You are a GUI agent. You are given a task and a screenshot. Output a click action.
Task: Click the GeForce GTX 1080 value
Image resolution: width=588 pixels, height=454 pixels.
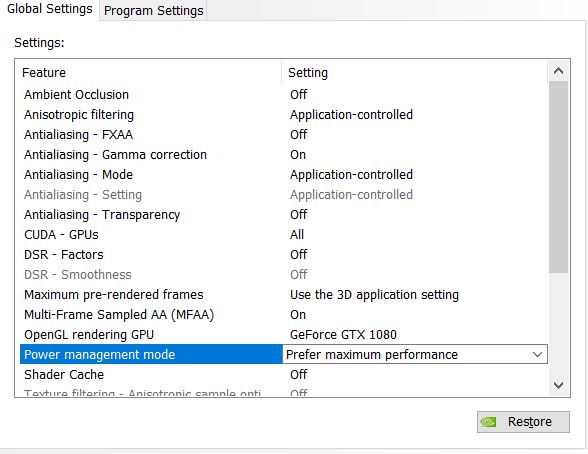(343, 335)
